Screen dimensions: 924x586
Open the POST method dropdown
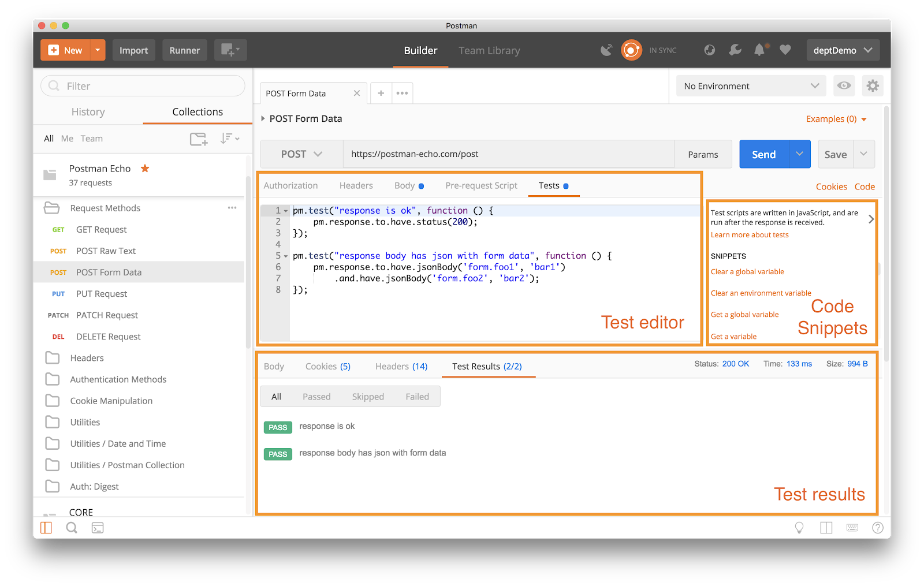pos(301,154)
